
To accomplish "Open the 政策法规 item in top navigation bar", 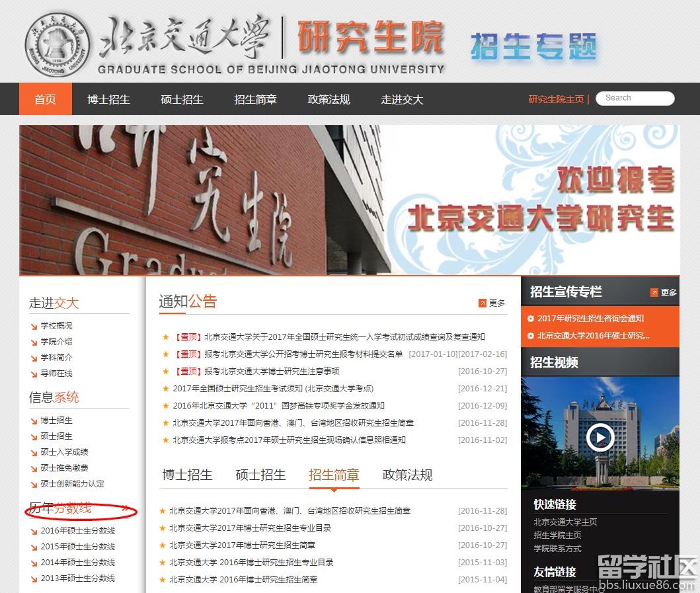I will [329, 99].
